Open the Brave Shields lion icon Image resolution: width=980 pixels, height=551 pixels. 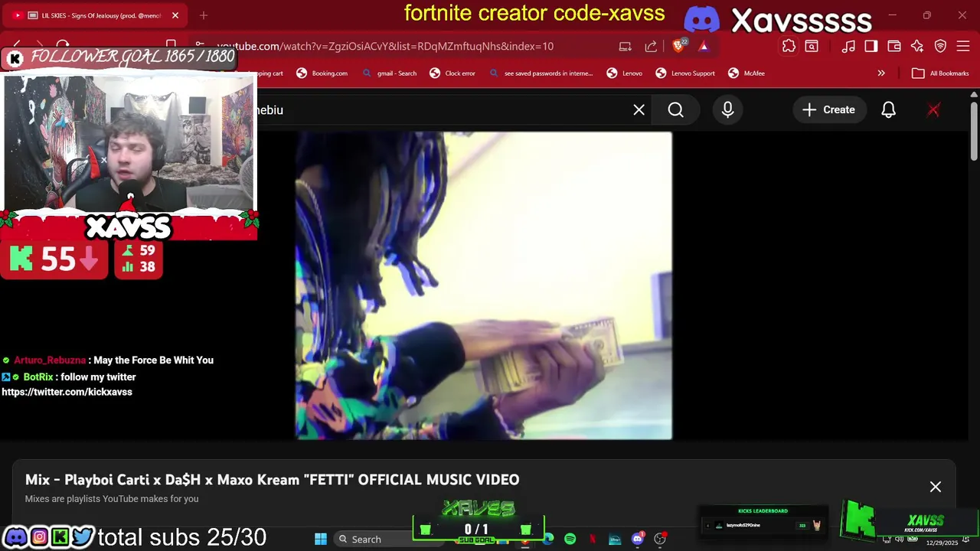coord(678,46)
